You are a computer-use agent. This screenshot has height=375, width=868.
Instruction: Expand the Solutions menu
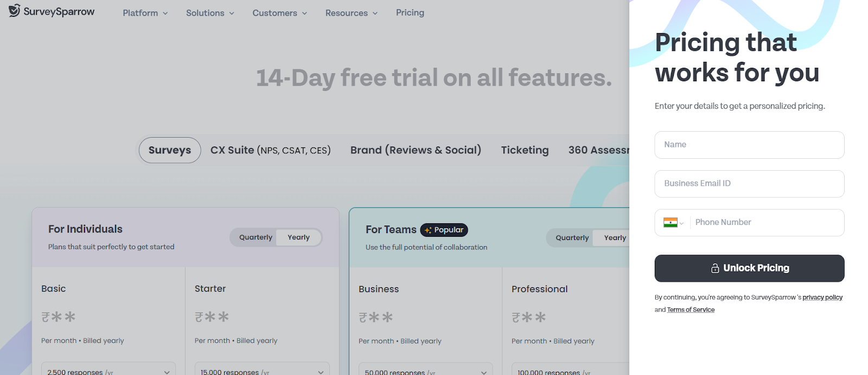coord(210,13)
